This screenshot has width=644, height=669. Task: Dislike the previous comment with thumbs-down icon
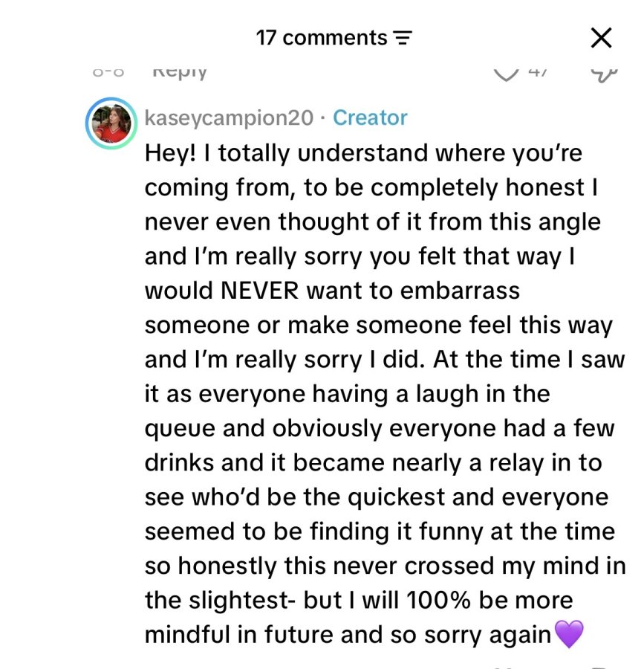604,75
